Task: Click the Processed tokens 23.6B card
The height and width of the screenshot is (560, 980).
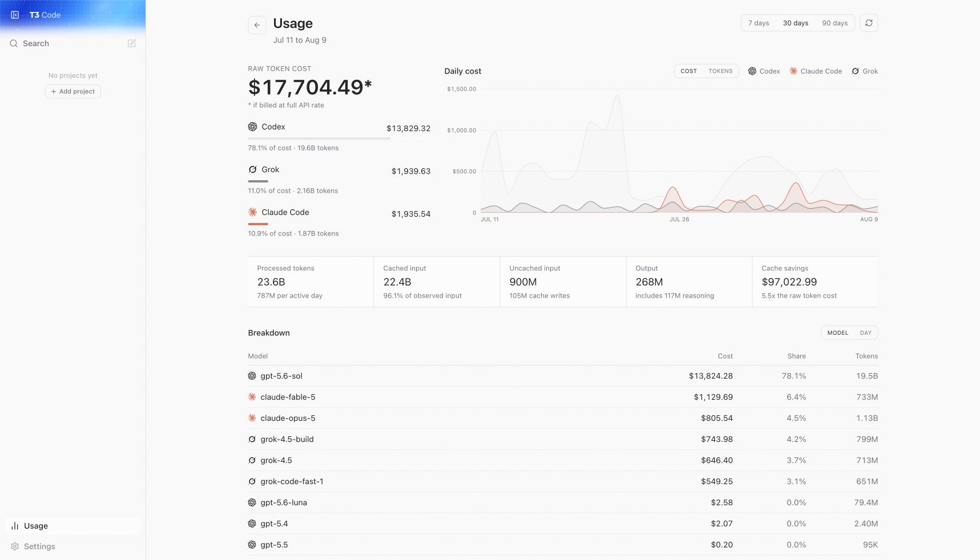Action: 310,282
